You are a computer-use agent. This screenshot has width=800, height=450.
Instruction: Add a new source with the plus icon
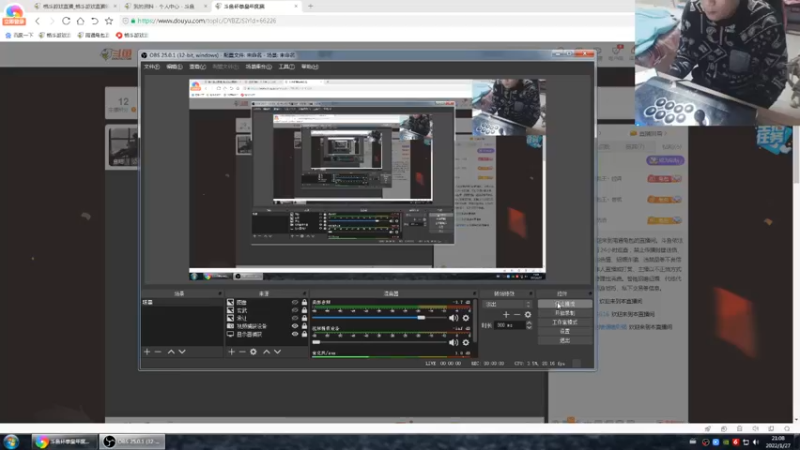(x=231, y=352)
